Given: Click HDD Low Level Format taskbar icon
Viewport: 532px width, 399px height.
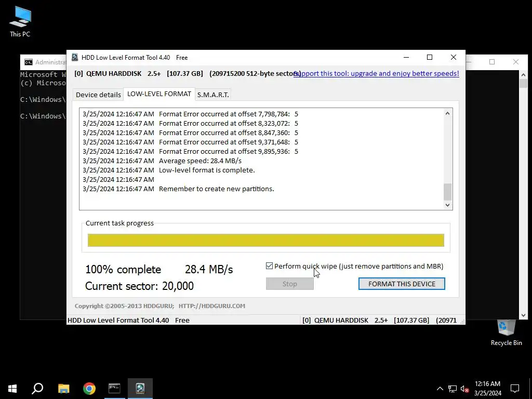Looking at the screenshot, I should coord(140,389).
